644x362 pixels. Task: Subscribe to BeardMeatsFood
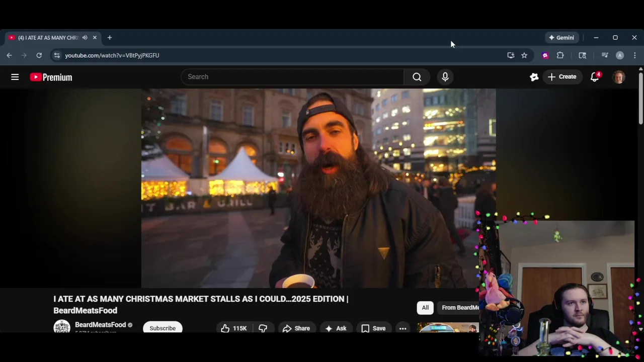click(x=163, y=328)
